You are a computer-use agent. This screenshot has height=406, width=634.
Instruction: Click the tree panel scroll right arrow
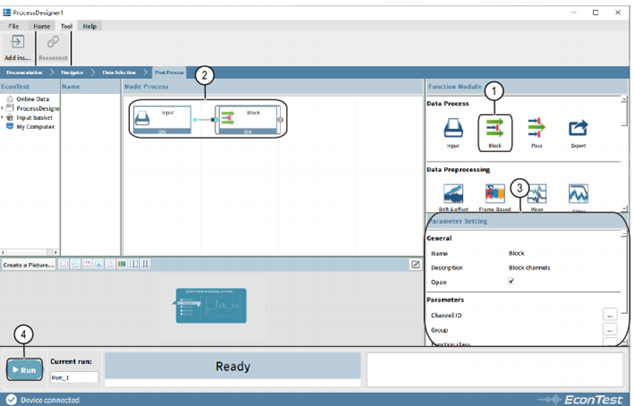56,252
